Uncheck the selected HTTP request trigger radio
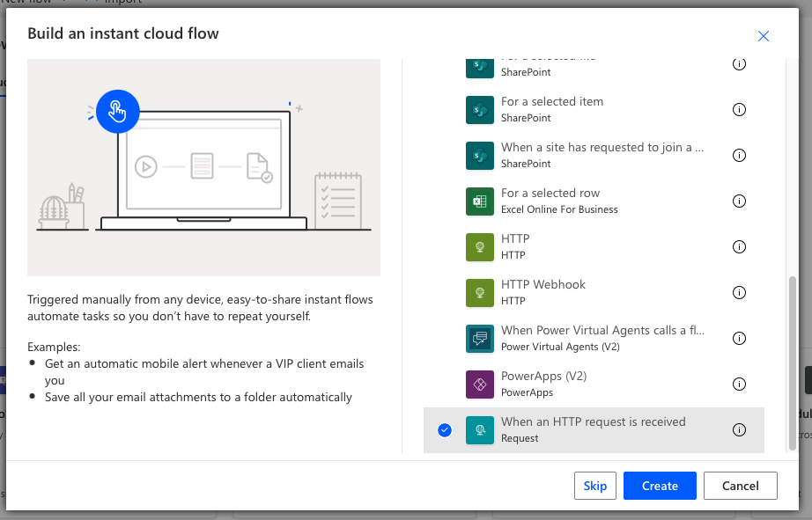The height and width of the screenshot is (520, 812). [x=445, y=430]
